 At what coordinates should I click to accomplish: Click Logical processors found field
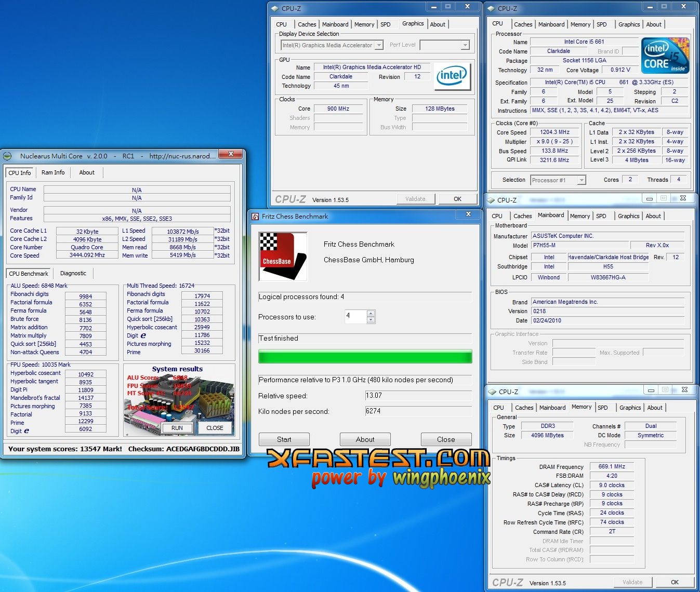pyautogui.click(x=365, y=297)
